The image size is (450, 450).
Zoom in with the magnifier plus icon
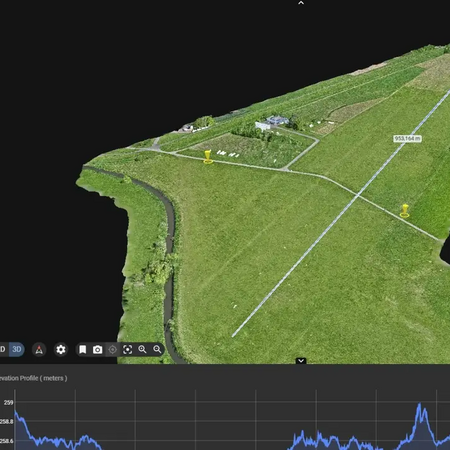(x=142, y=350)
